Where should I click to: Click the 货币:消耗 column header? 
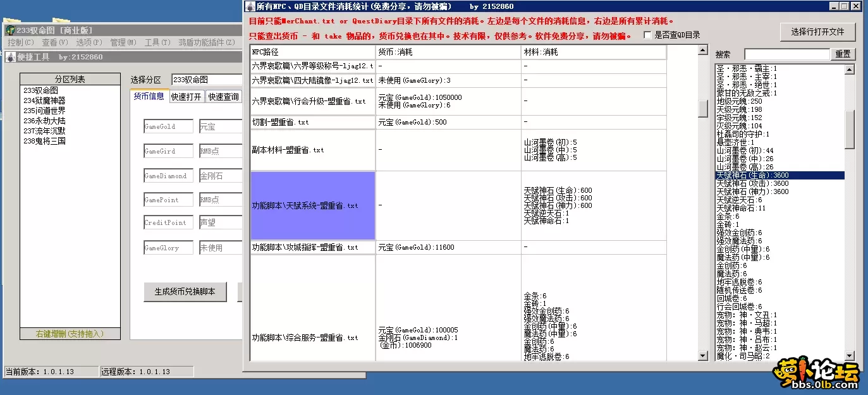click(x=448, y=52)
